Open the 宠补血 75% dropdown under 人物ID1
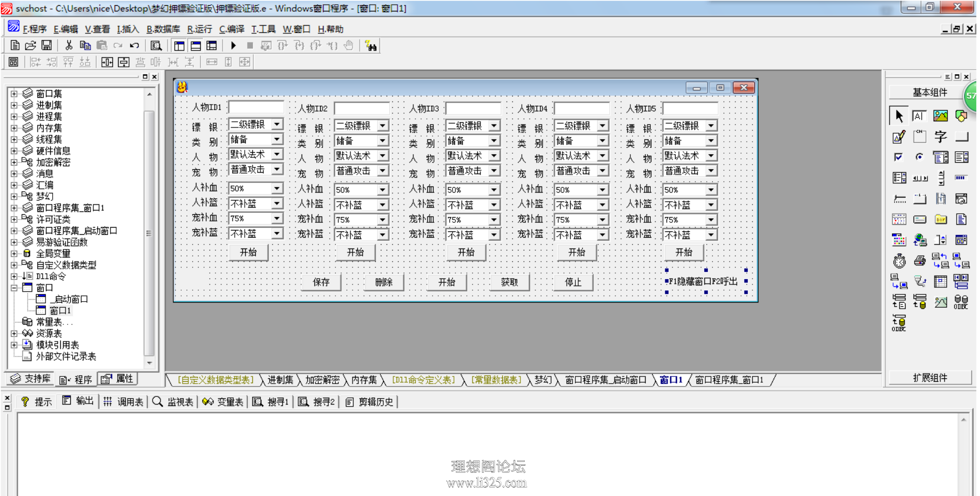 click(x=277, y=219)
